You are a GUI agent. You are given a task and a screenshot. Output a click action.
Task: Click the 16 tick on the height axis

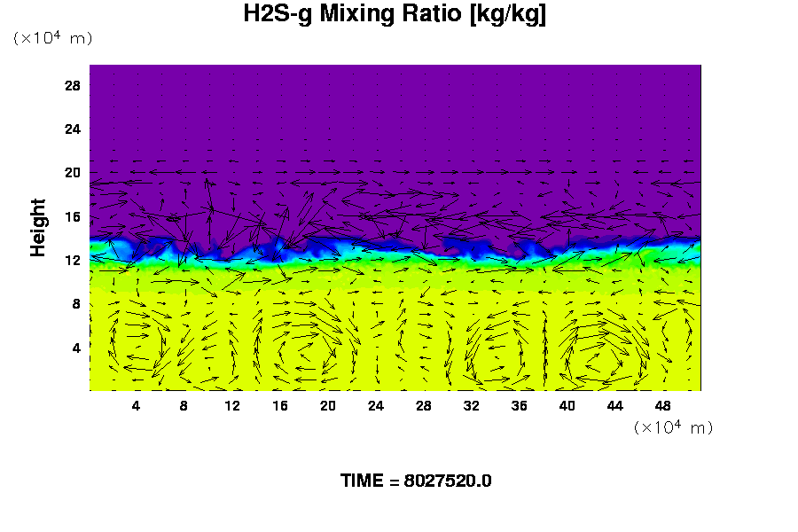[x=73, y=216]
